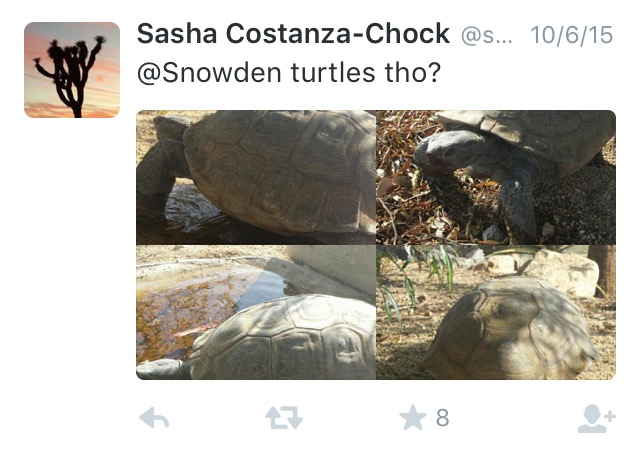Image resolution: width=640 pixels, height=454 pixels.
Task: Open the @Snowden mention
Action: pyautogui.click(x=199, y=76)
